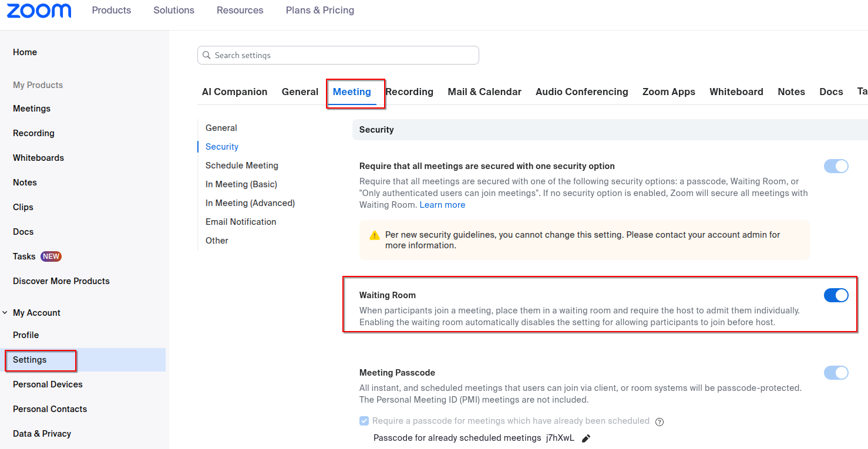Collapse the My Account section

point(5,312)
